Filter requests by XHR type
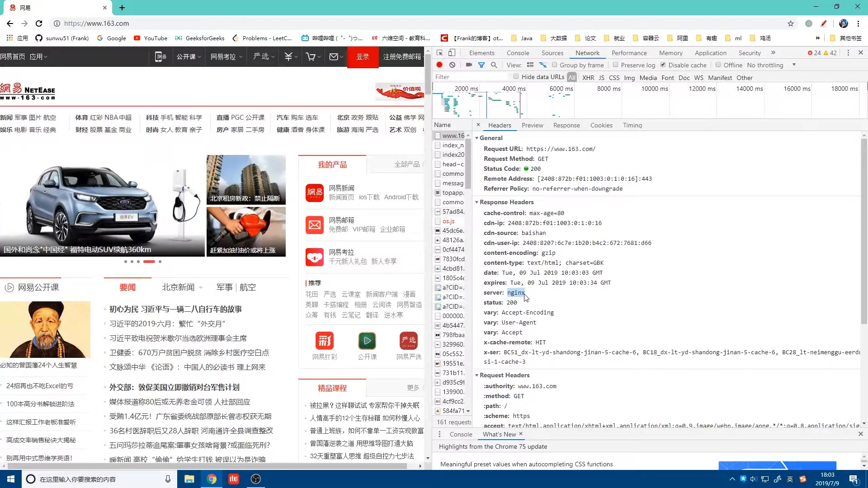Viewport: 868px width, 488px height. tap(588, 77)
